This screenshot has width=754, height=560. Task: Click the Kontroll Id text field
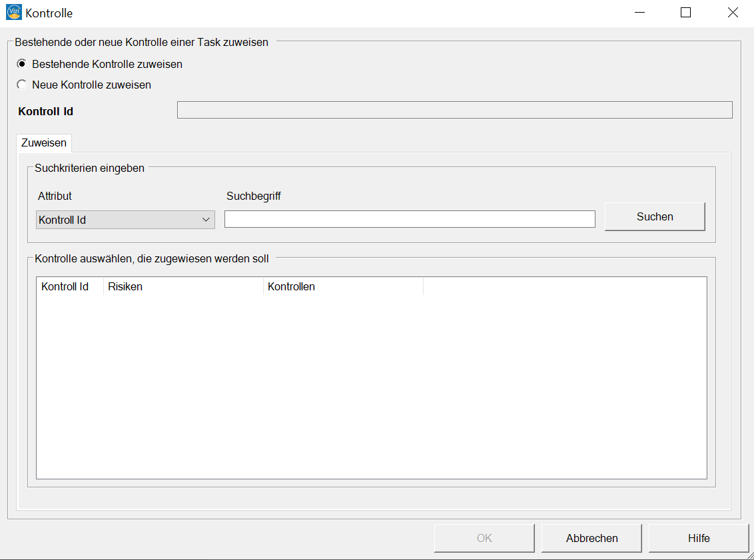pos(454,110)
